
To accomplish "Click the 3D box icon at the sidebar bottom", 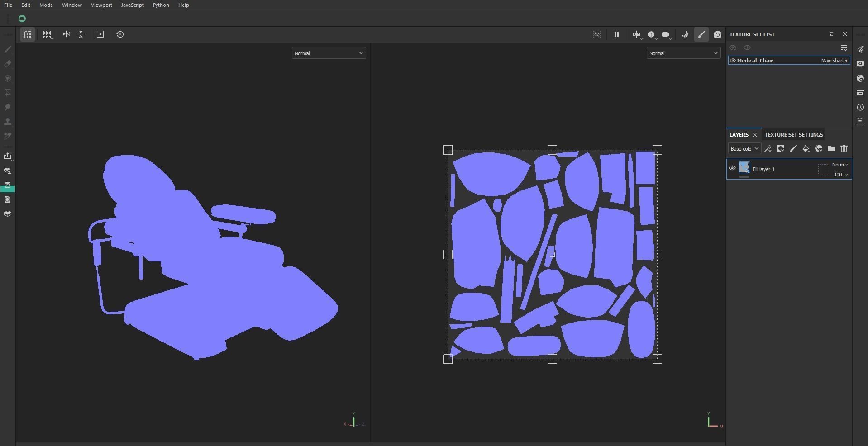I will pos(8,214).
